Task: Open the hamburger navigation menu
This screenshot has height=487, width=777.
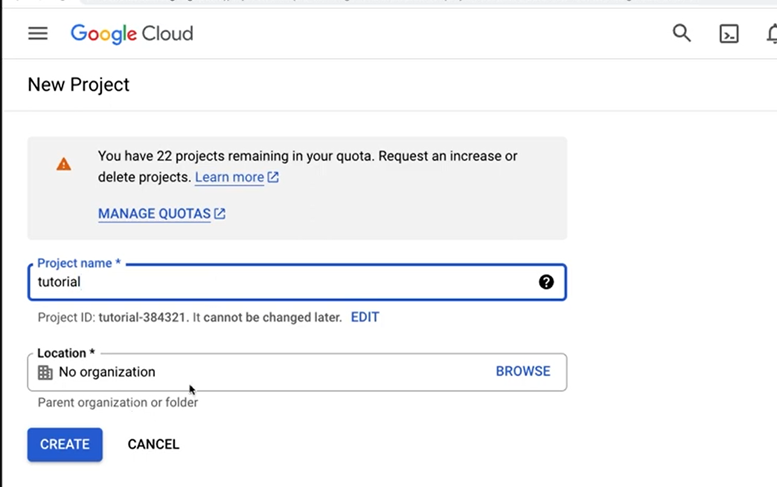Action: pos(38,33)
